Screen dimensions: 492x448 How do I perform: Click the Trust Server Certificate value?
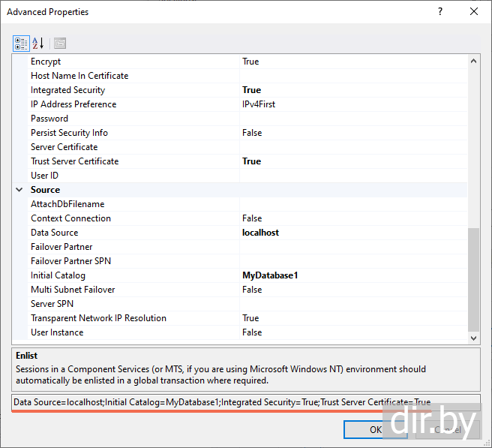click(352, 161)
